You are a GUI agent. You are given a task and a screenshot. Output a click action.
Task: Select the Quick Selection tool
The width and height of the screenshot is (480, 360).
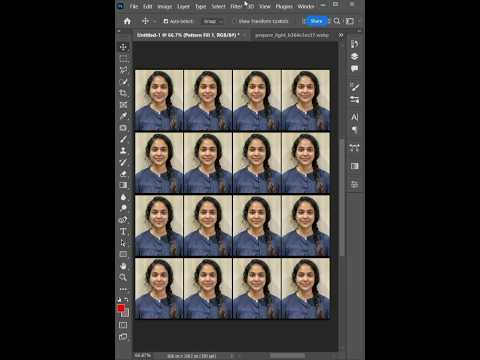[123, 82]
